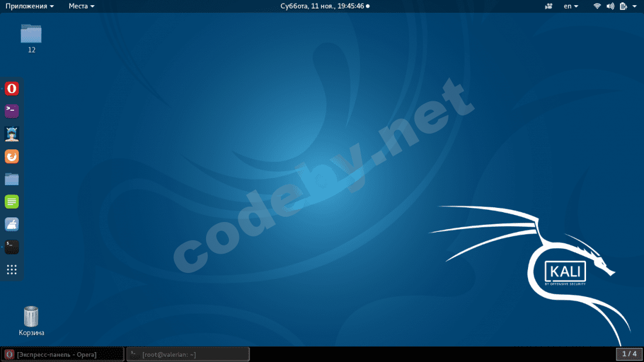Image resolution: width=644 pixels, height=362 pixels.
Task: Open the Приложения menu
Action: coord(30,6)
